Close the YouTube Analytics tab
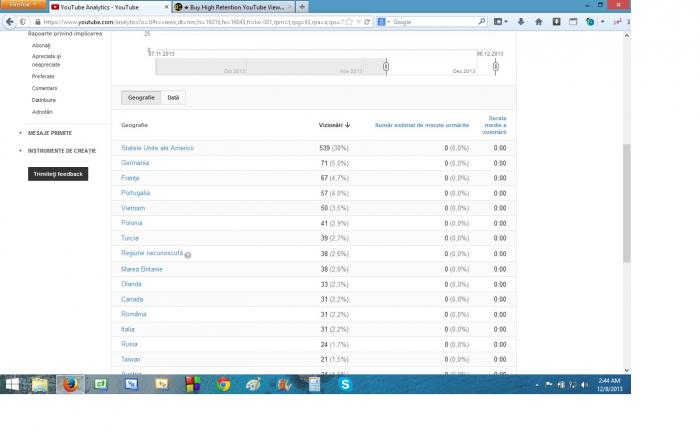This screenshot has height=436, width=700. [x=167, y=7]
